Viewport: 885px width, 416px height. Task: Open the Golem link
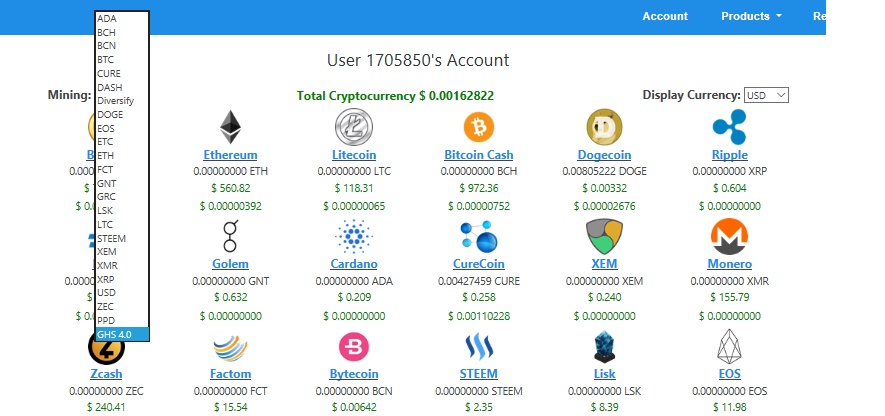pyautogui.click(x=230, y=264)
